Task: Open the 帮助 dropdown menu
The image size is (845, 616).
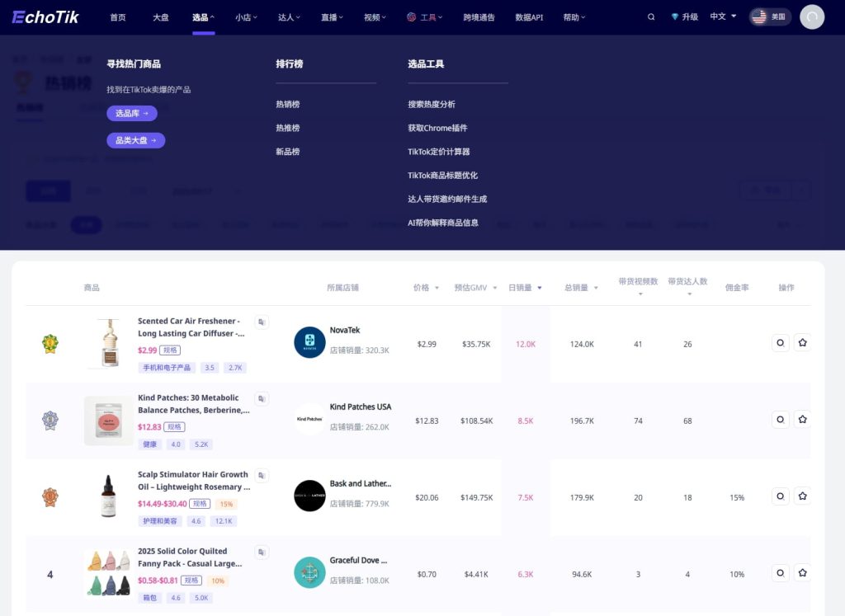Action: (x=574, y=16)
